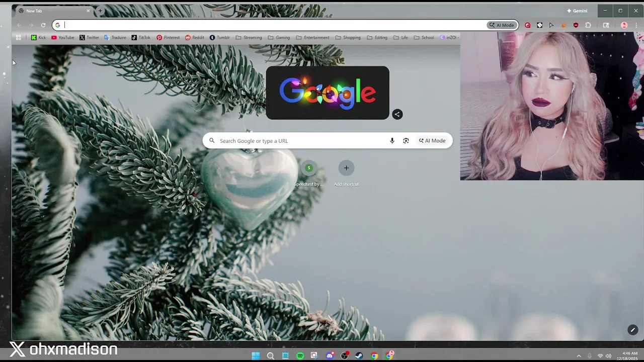Open the Tumblr bookmark
Screen dimensions: 644x362
click(x=220, y=38)
